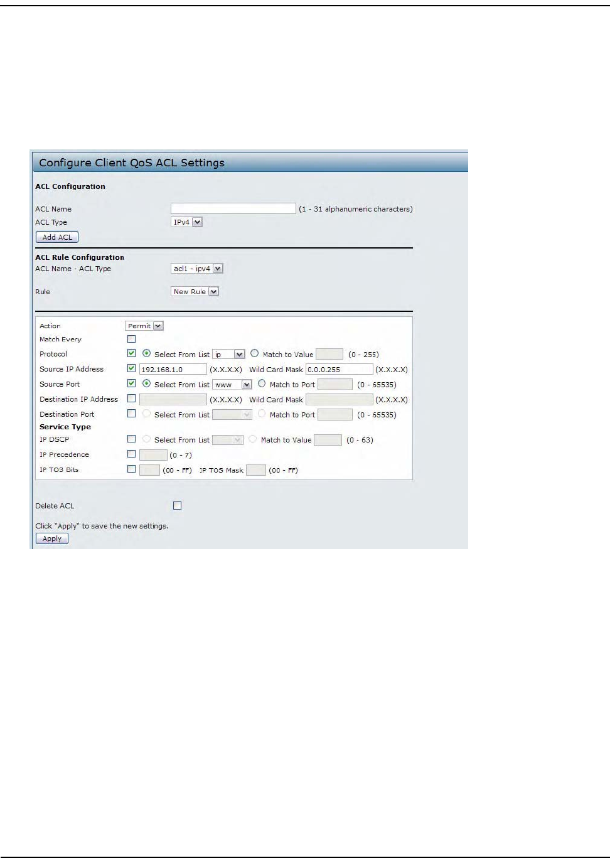Uncheck the Protocol checkbox
The width and height of the screenshot is (610, 868).
(132, 353)
